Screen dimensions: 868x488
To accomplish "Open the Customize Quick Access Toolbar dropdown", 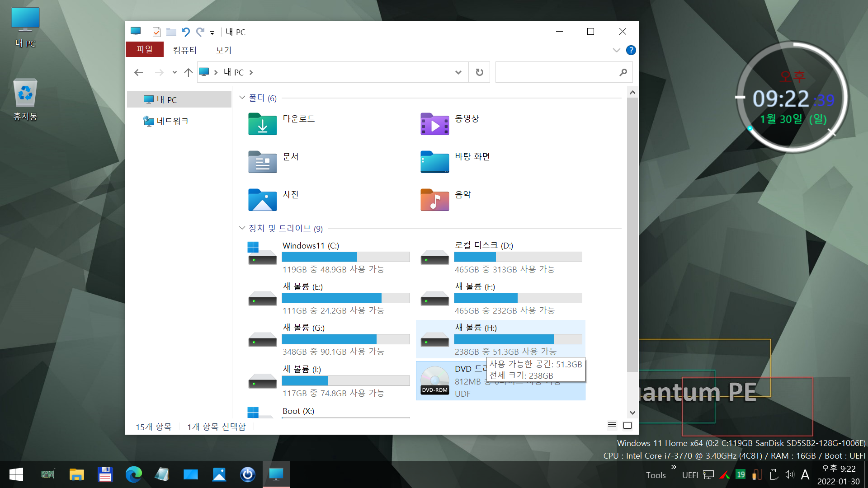I will [x=212, y=33].
